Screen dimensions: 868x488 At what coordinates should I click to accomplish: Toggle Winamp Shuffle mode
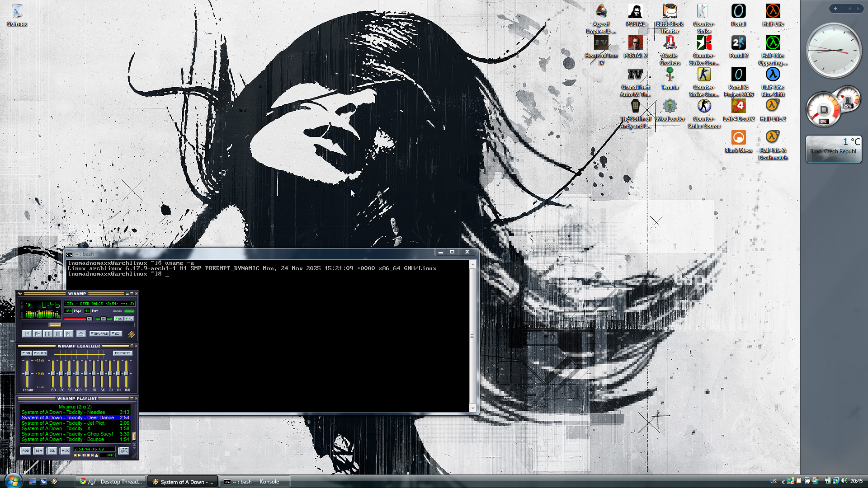click(99, 334)
